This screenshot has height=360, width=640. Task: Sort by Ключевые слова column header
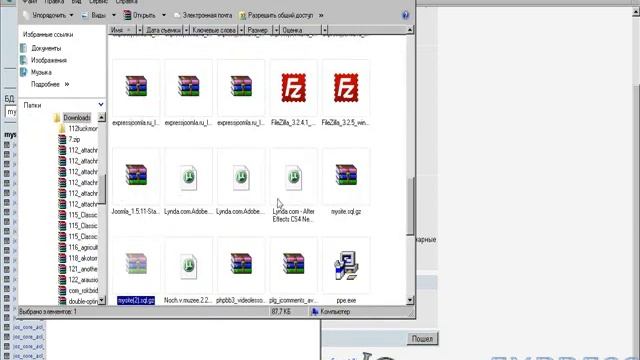pyautogui.click(x=214, y=30)
